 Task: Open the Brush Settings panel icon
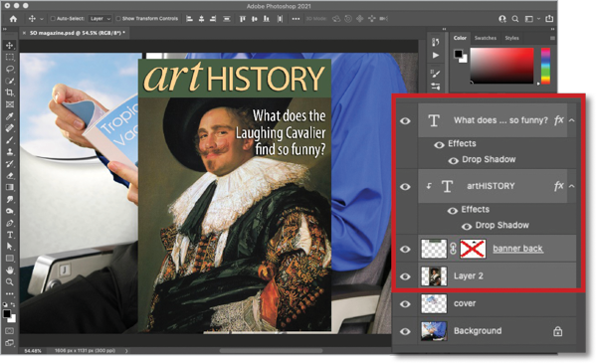[436, 74]
